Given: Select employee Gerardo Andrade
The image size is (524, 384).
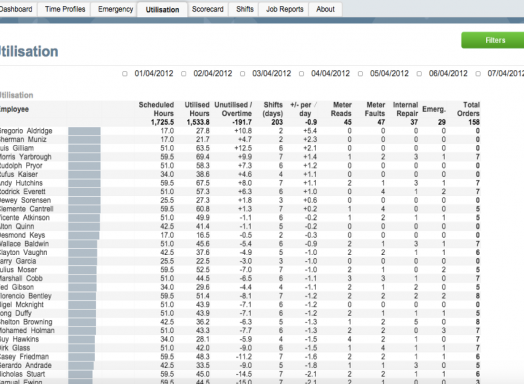Looking at the screenshot, I should point(26,365).
